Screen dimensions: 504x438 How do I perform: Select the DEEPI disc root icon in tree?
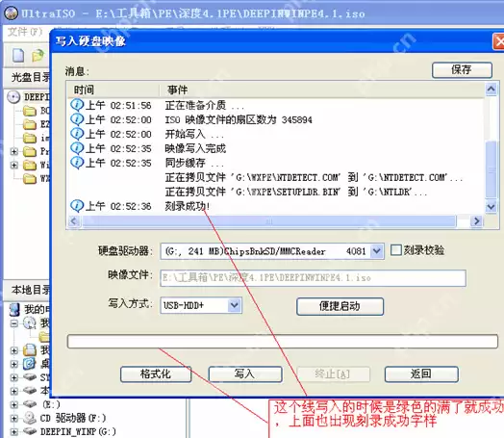click(13, 97)
